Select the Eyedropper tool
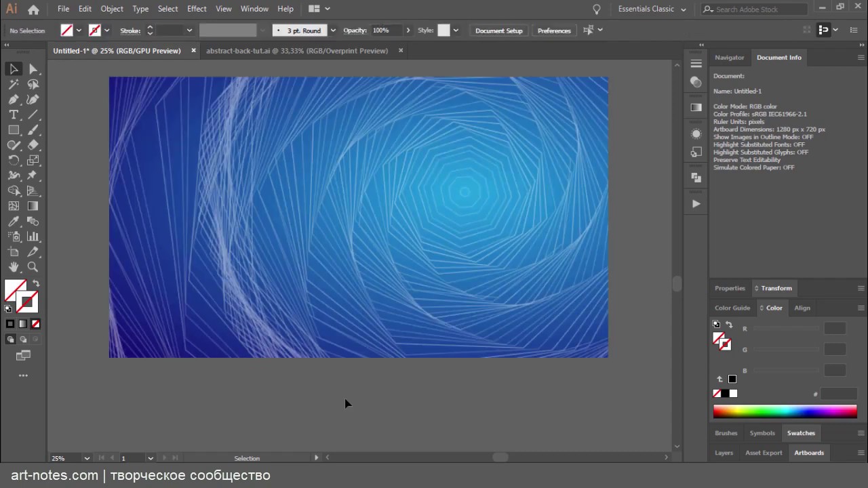This screenshot has height=488, width=868. [x=14, y=222]
